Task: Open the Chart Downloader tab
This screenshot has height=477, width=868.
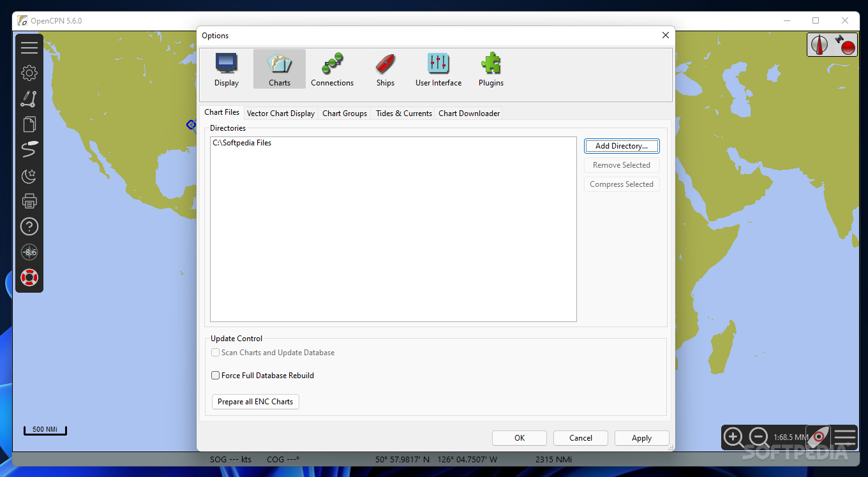Action: click(x=469, y=114)
